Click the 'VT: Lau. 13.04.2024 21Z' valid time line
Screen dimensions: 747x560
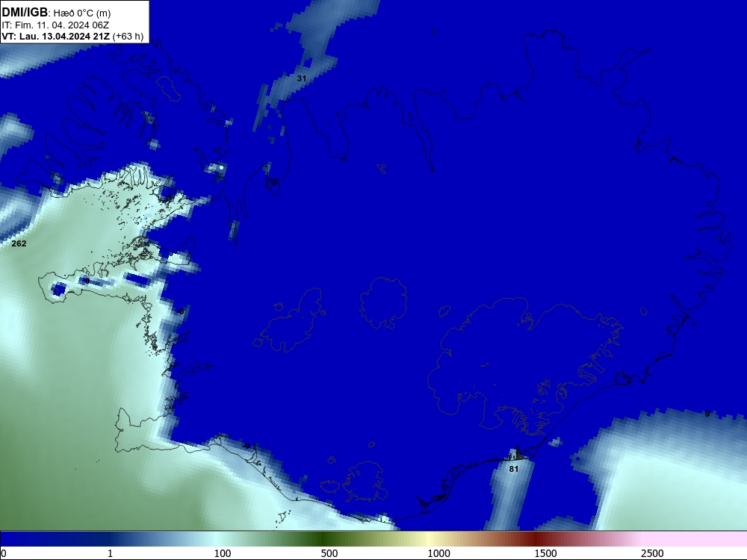click(x=56, y=36)
